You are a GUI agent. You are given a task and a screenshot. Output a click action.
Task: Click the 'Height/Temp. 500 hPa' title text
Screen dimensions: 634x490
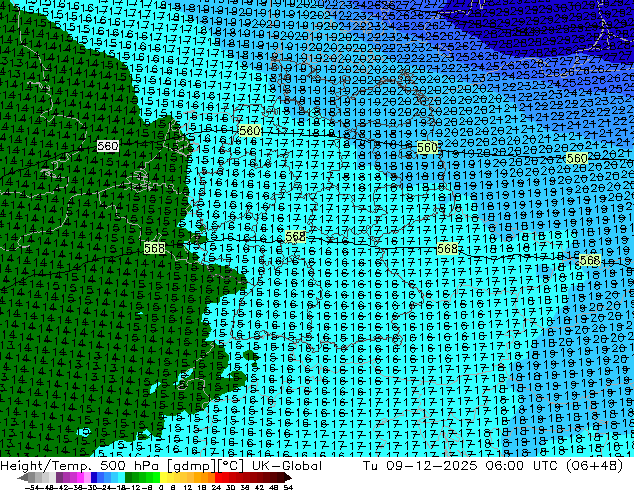80,465
